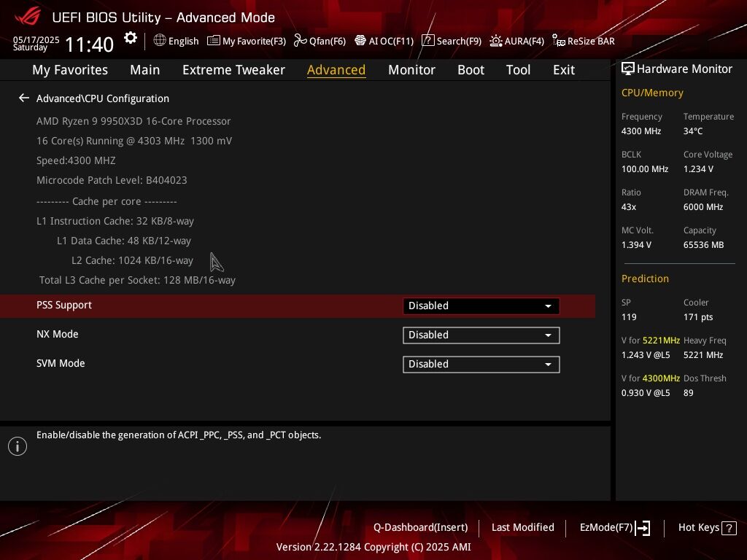Click the English language label
747x560 pixels.
[183, 41]
